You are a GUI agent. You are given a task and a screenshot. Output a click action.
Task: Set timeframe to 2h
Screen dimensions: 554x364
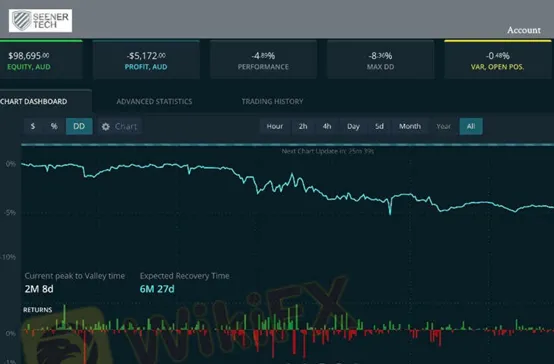(x=303, y=126)
